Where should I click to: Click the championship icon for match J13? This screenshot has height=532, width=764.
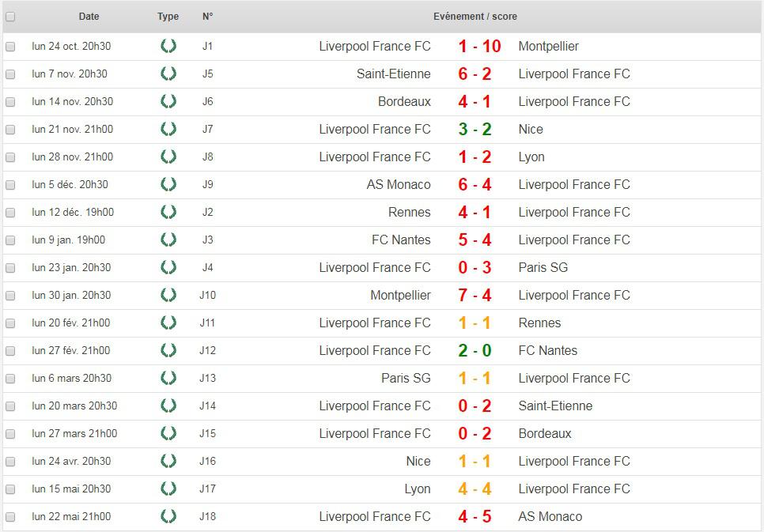(168, 378)
